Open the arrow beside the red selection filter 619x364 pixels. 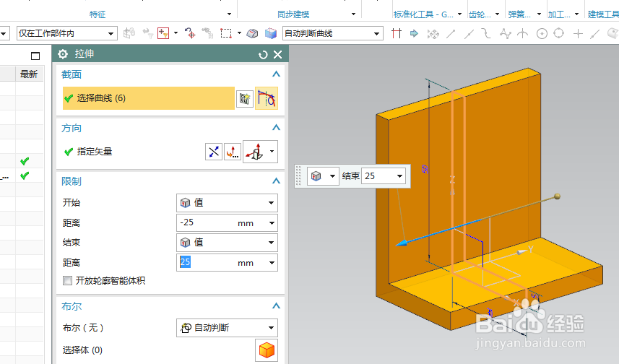point(176,33)
